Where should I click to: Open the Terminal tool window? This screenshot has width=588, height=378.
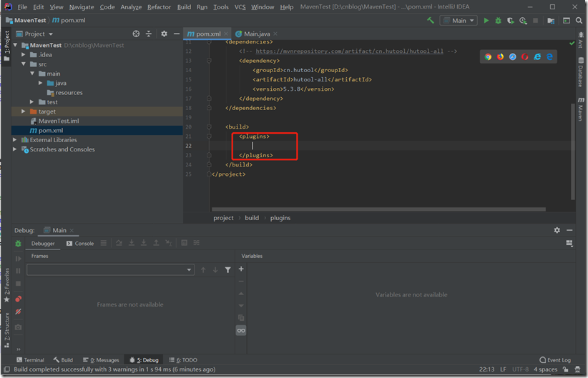(30, 360)
